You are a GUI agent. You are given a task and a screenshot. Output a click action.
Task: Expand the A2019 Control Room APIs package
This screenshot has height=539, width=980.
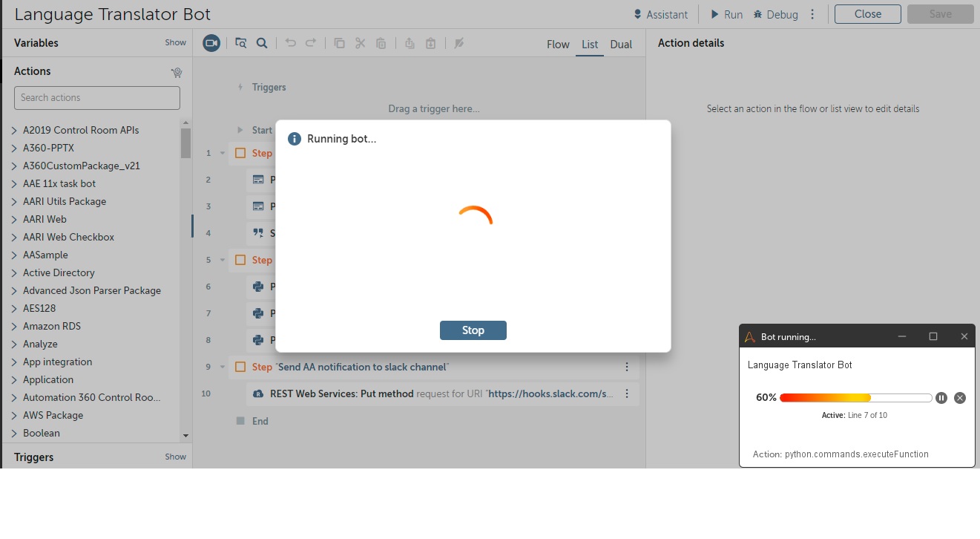coord(14,130)
